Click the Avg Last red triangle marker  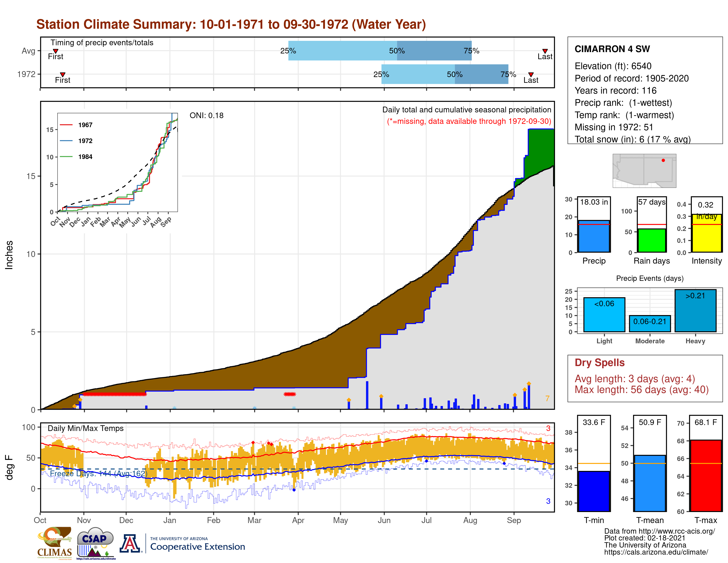[545, 51]
